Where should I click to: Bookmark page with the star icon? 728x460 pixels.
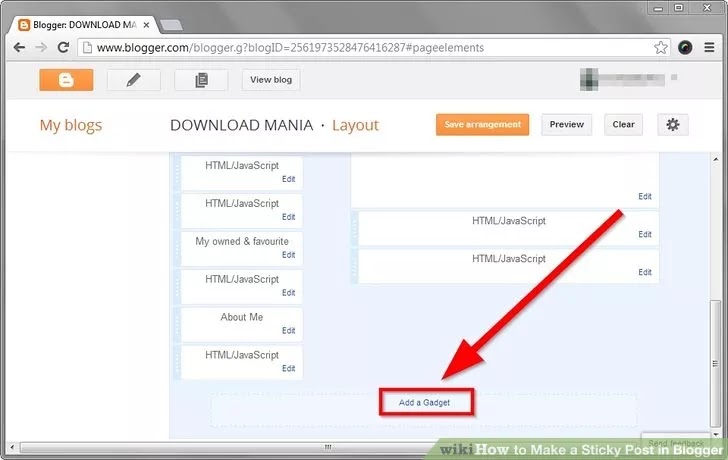coord(661,47)
